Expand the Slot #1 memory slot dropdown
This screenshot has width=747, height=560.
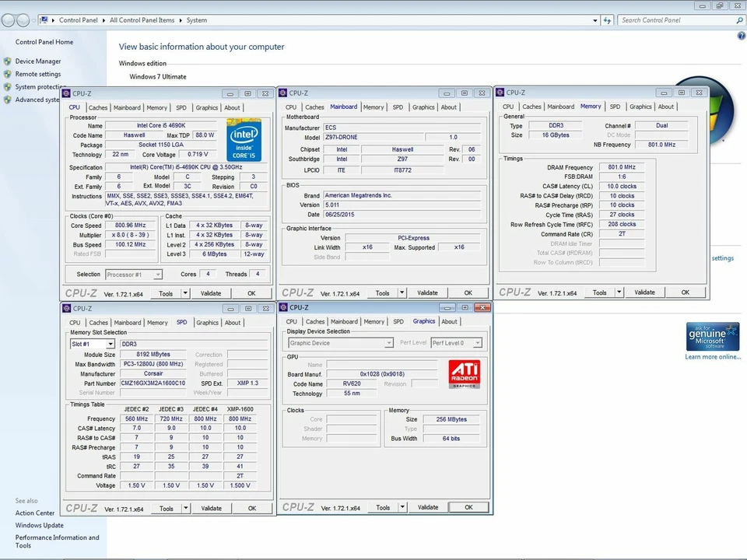click(110, 344)
